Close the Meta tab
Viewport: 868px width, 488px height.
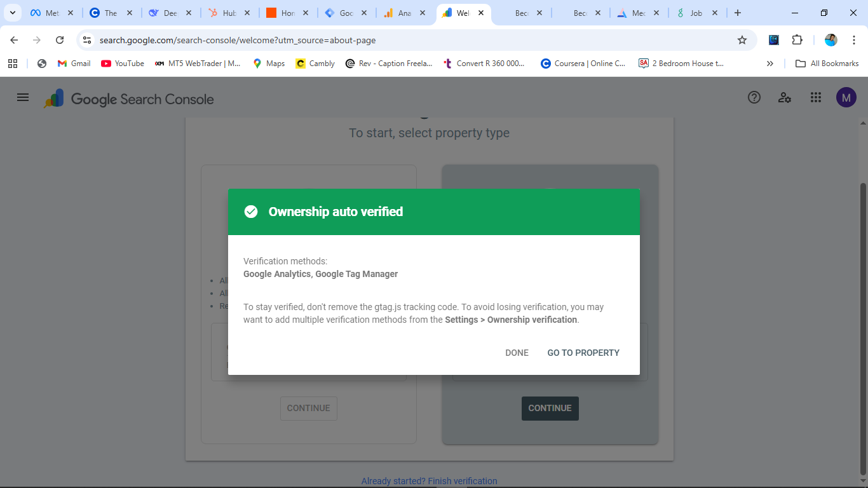(71, 13)
